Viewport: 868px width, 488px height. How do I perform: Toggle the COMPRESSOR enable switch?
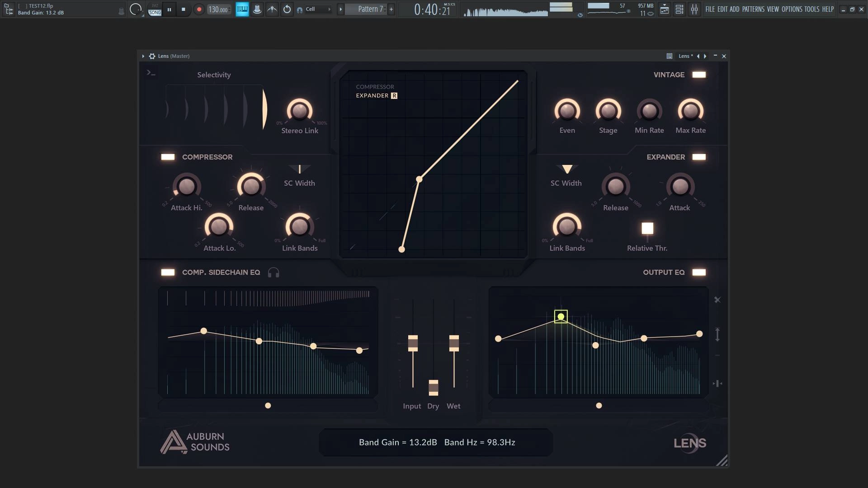pos(168,157)
